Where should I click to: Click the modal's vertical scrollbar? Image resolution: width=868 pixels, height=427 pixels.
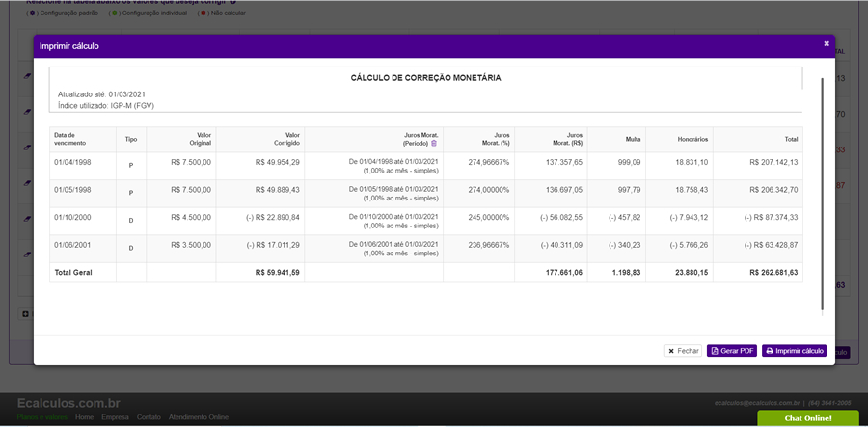(x=823, y=194)
